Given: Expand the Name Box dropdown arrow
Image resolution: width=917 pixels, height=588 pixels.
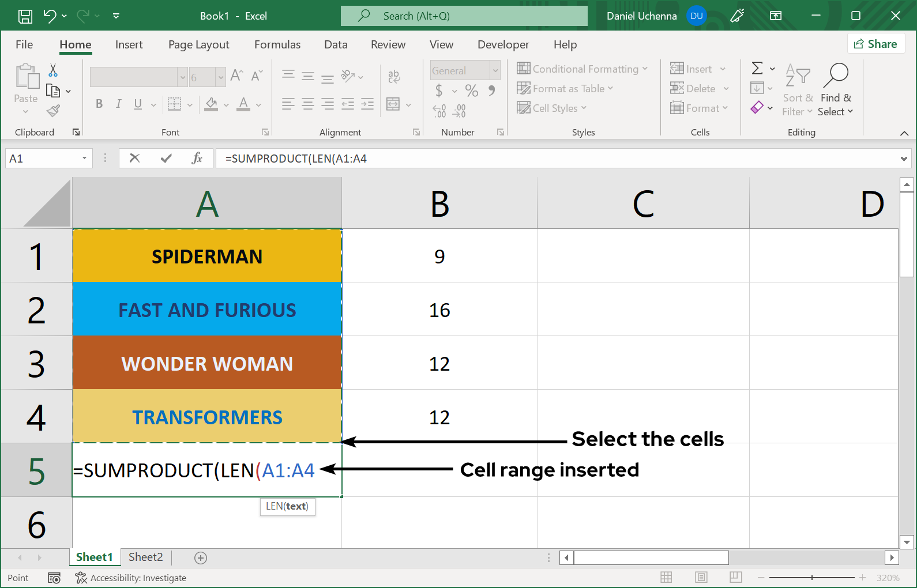Looking at the screenshot, I should (x=84, y=159).
